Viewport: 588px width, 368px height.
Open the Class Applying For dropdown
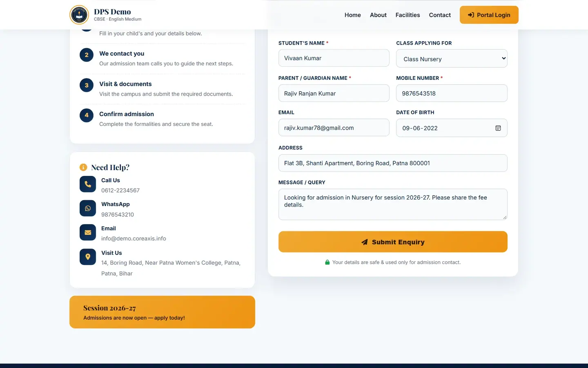click(x=452, y=58)
